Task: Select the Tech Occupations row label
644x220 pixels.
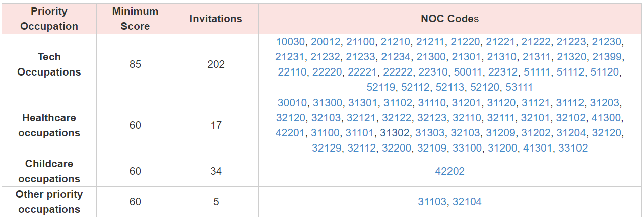Action: [x=49, y=64]
